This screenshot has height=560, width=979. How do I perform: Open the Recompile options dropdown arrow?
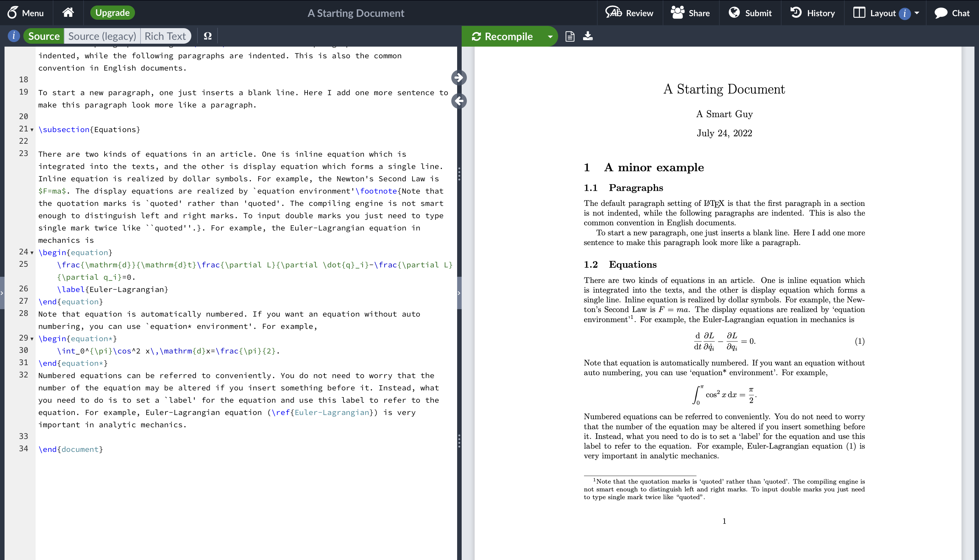point(550,37)
